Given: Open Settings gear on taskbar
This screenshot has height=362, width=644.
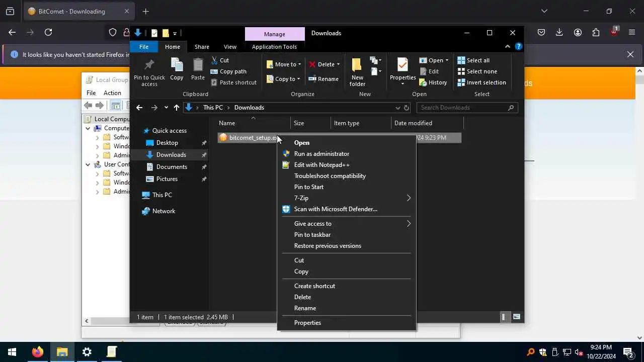Looking at the screenshot, I should pyautogui.click(x=87, y=352).
